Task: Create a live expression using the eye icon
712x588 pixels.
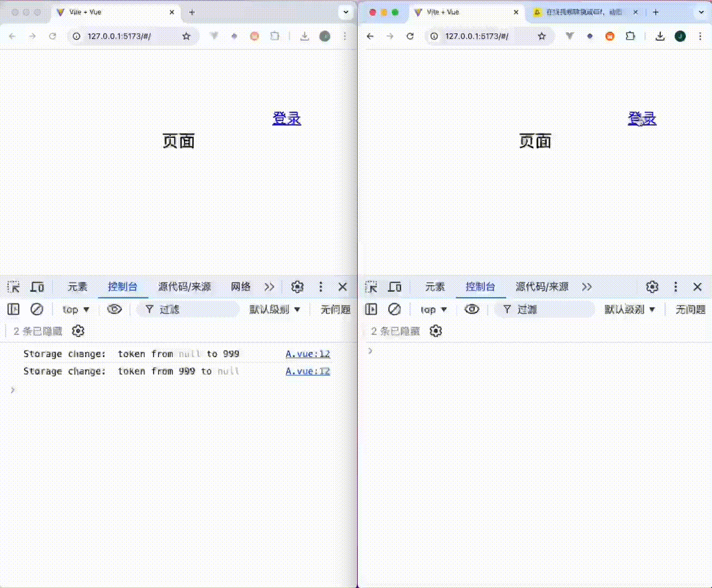Action: (x=115, y=309)
